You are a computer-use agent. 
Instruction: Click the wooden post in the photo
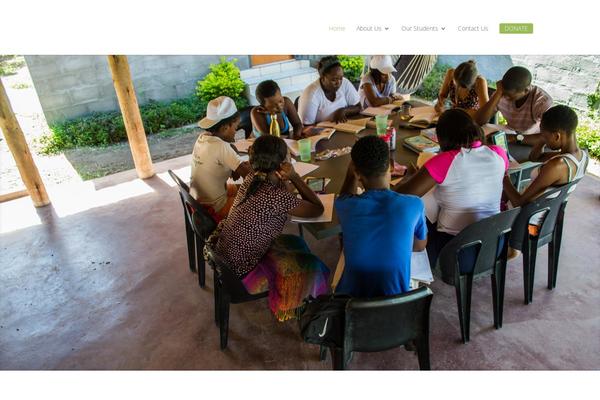[x=131, y=117]
